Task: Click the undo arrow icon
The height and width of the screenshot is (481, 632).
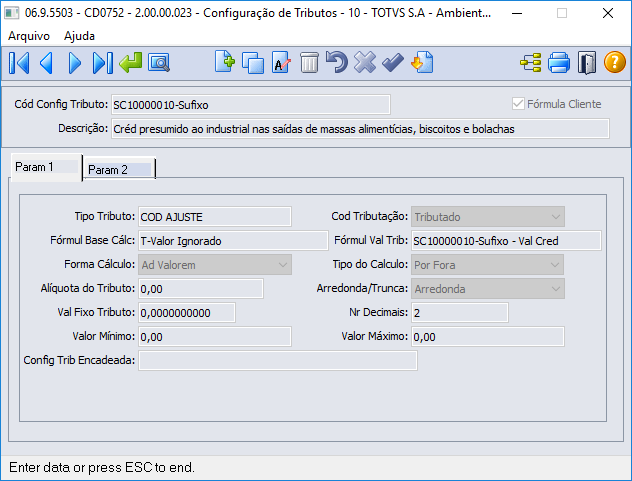Action: 337,62
